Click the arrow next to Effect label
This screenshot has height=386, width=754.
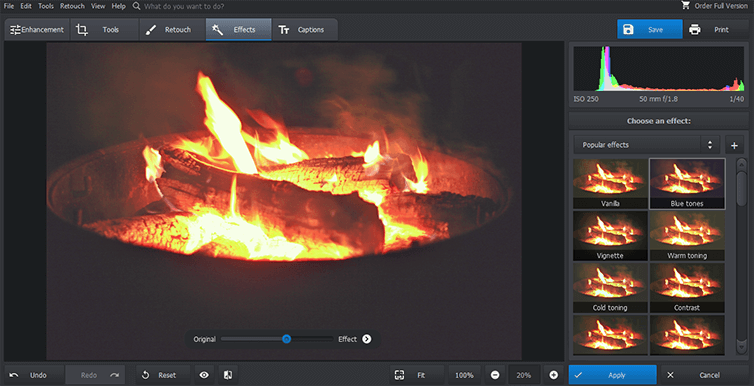(x=366, y=339)
